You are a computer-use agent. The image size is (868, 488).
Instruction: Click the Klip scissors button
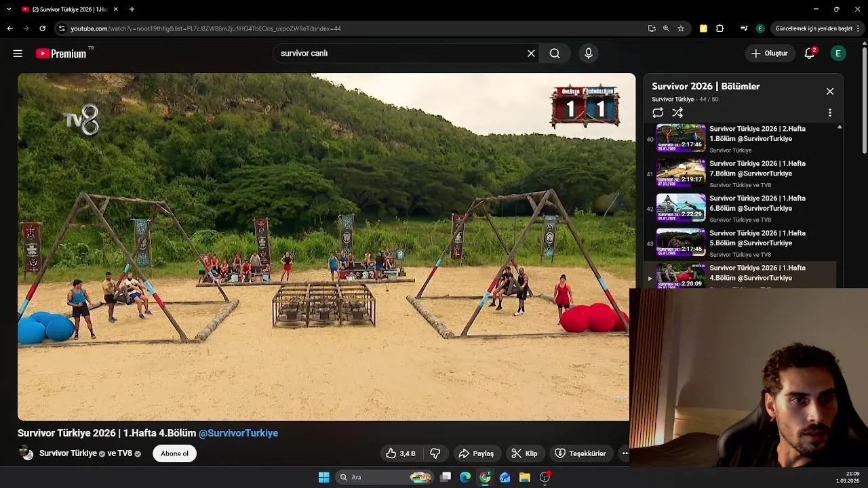pos(524,453)
